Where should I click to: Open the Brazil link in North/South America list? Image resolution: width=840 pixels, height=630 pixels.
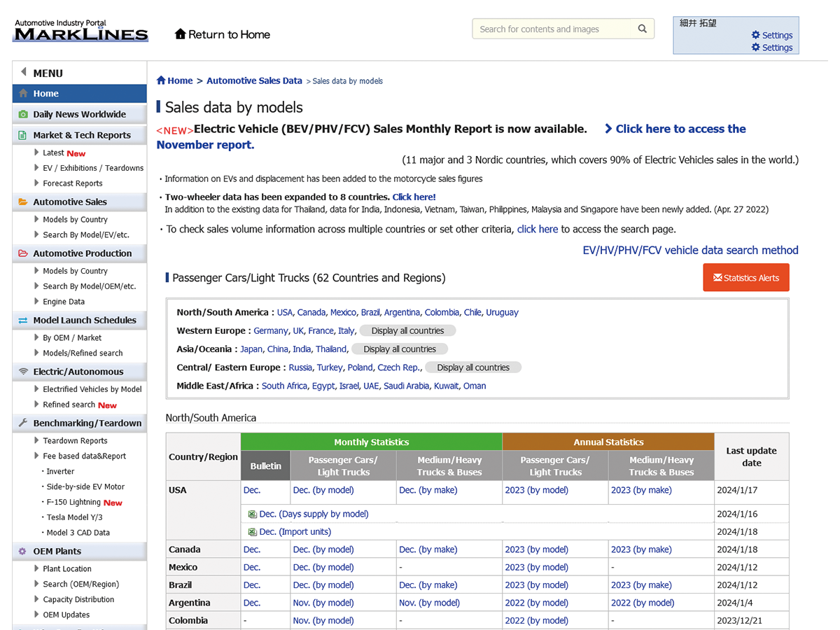(x=372, y=312)
